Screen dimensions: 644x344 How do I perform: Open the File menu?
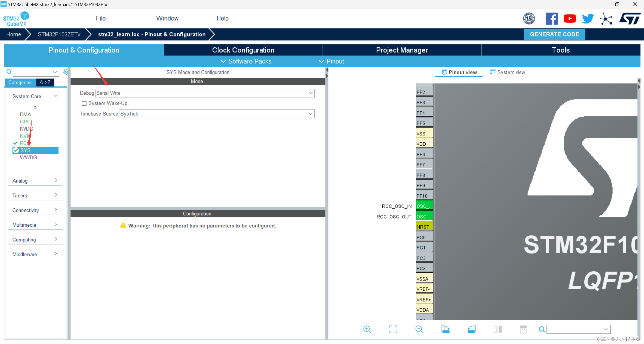pos(101,18)
